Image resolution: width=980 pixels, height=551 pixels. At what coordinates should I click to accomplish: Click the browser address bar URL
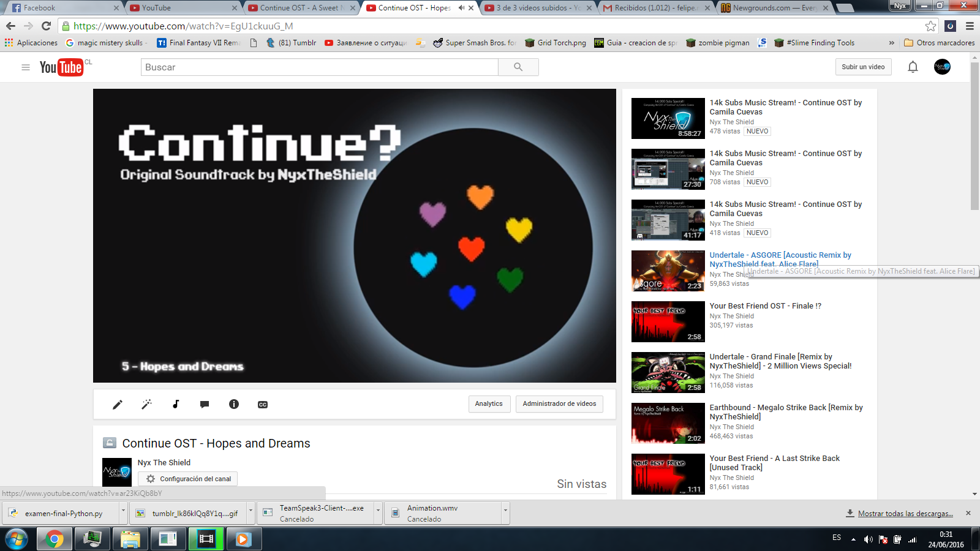(x=183, y=26)
